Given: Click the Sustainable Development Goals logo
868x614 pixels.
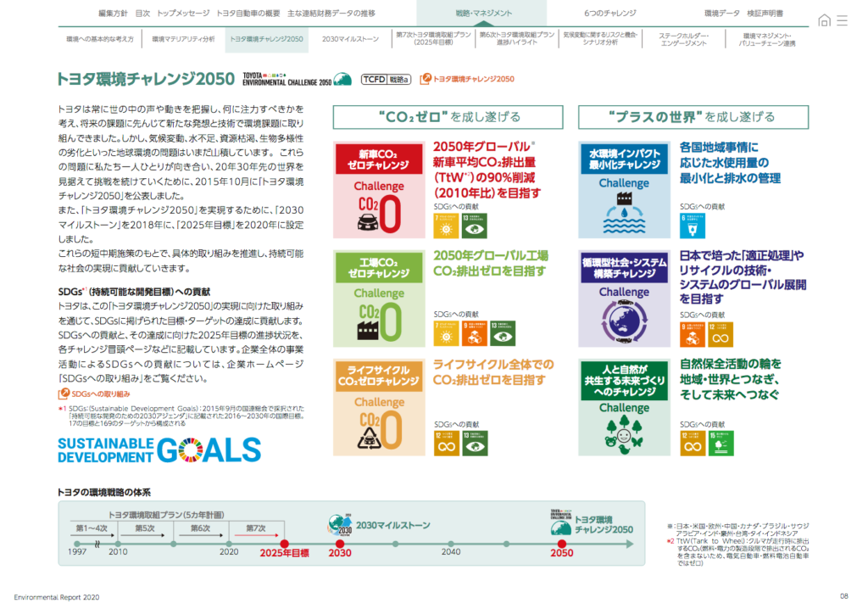Looking at the screenshot, I should 159,449.
